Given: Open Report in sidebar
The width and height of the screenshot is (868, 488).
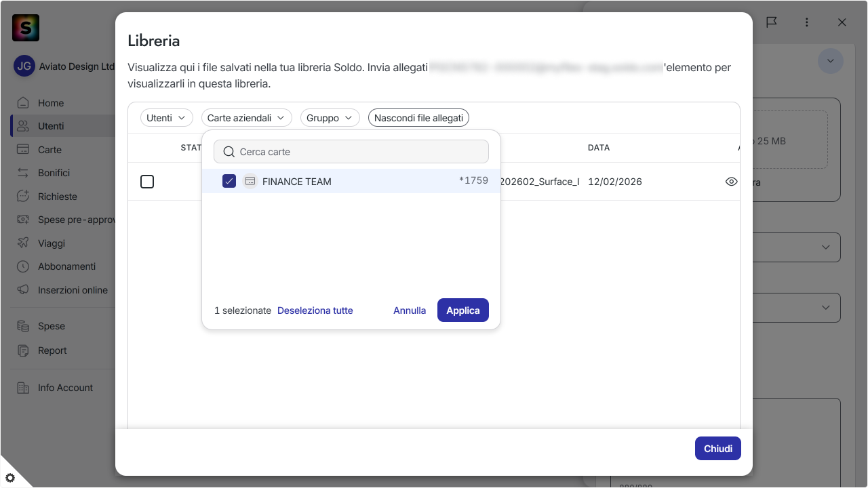Looking at the screenshot, I should coord(52,350).
